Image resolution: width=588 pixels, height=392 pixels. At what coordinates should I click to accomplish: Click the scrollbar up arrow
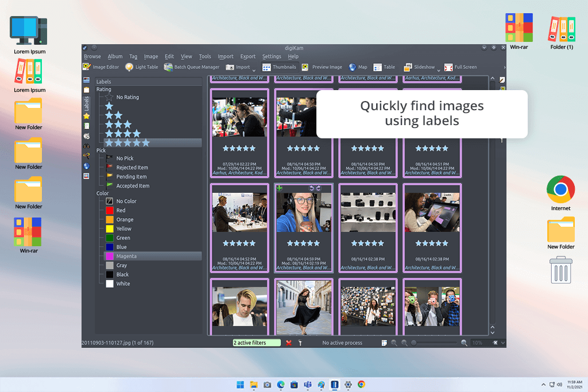point(492,78)
